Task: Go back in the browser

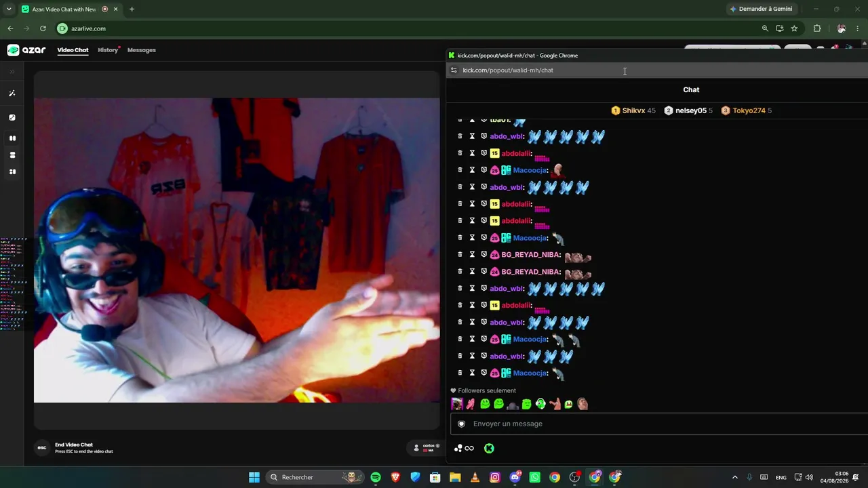Action: coord(10,28)
